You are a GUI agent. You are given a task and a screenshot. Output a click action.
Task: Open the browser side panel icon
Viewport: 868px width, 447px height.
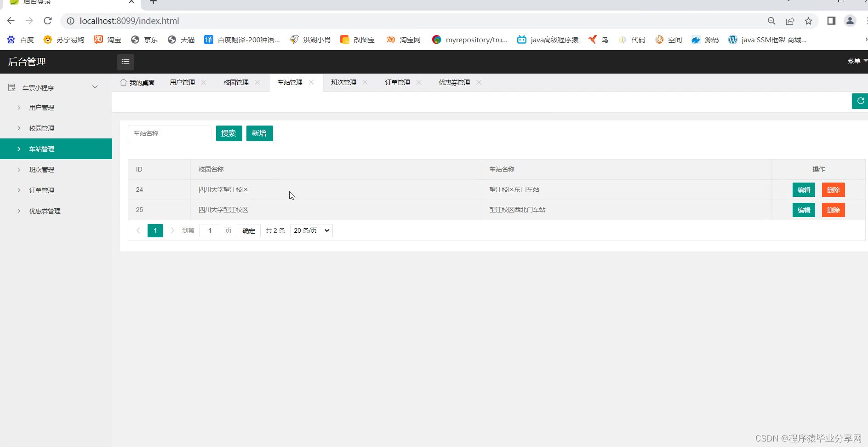click(831, 21)
